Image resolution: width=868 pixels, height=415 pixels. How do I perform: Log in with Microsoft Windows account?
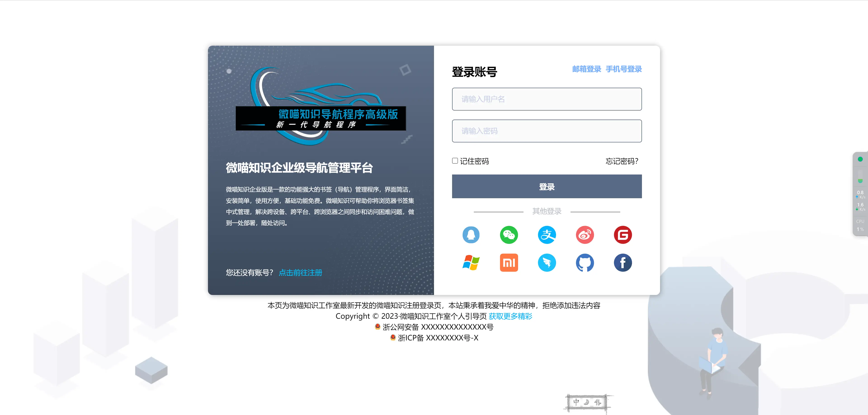pos(471,263)
